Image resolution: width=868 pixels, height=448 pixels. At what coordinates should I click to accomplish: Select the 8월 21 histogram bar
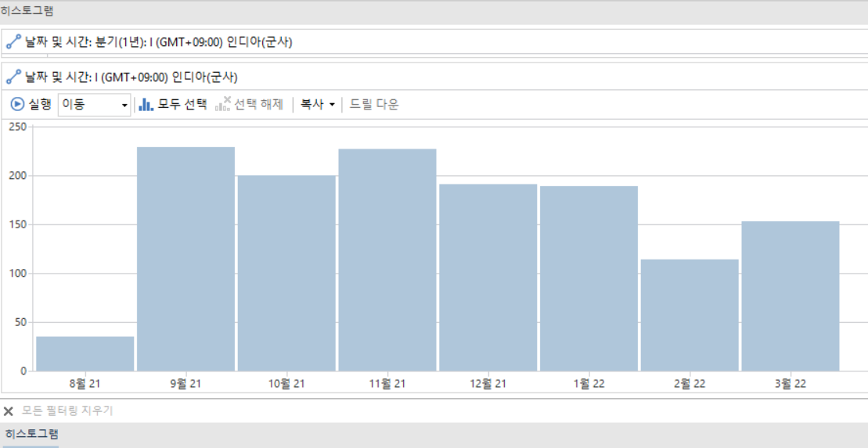tap(85, 353)
